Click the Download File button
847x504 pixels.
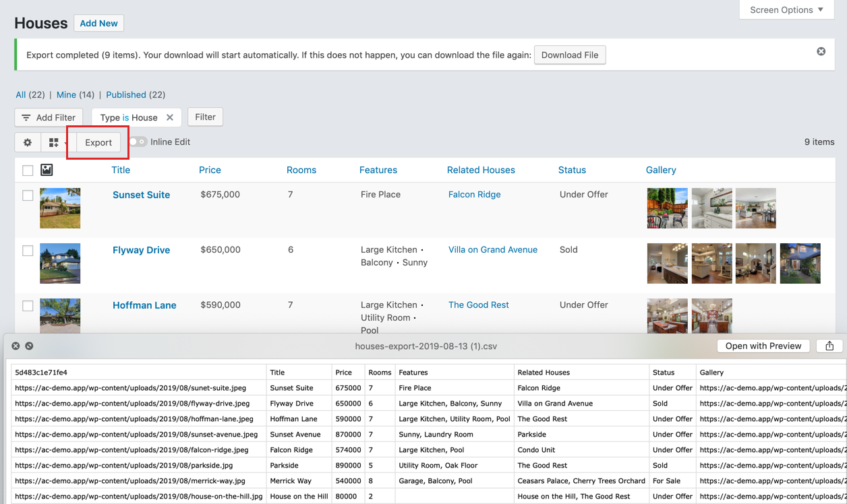point(570,55)
